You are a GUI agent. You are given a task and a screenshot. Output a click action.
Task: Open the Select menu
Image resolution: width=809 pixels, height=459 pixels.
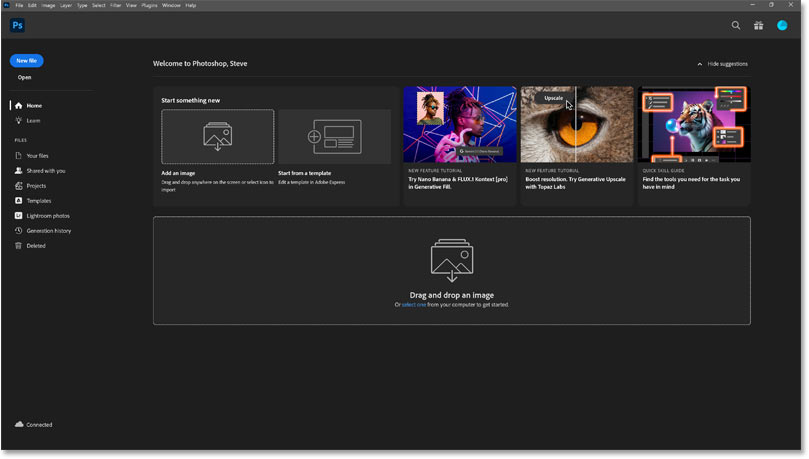[x=99, y=5]
